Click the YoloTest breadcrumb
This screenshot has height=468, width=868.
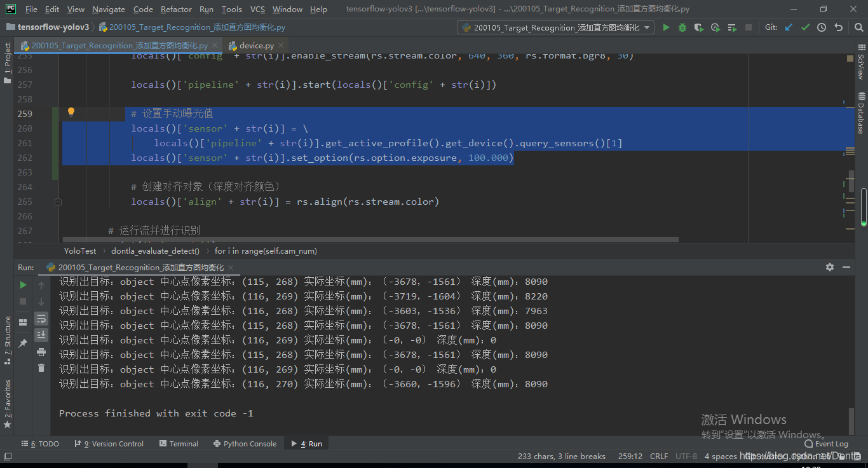(80, 251)
